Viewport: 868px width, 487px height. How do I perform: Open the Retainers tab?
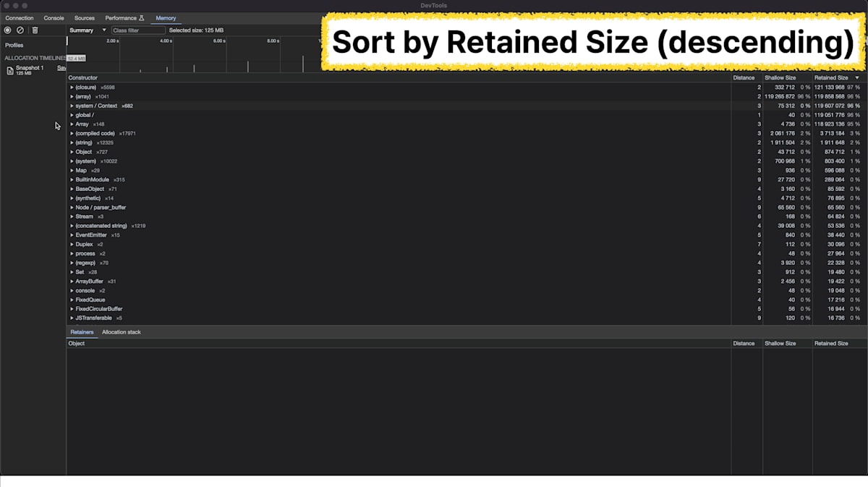(82, 332)
